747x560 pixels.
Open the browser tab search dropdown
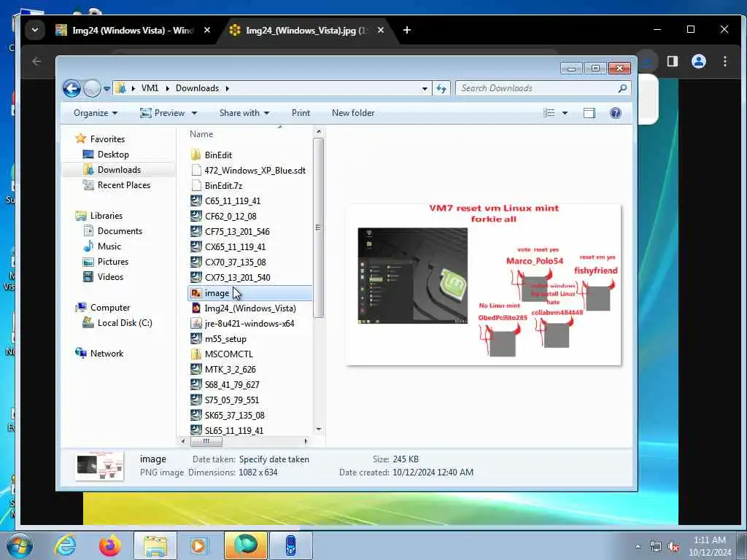(35, 30)
